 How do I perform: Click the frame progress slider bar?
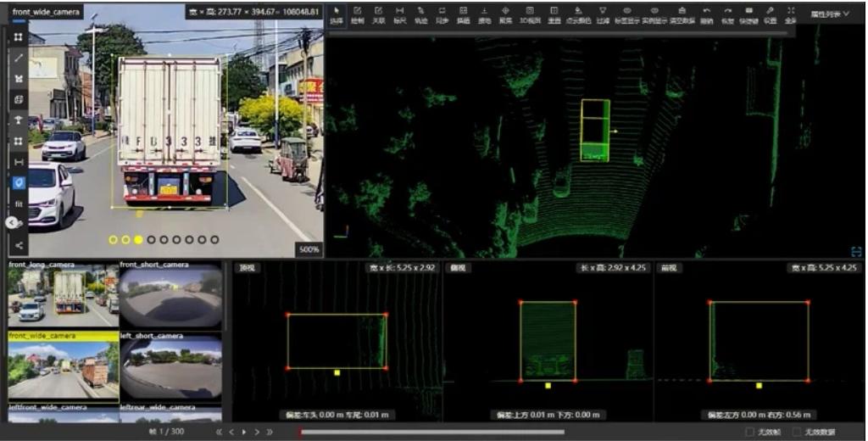(x=431, y=432)
